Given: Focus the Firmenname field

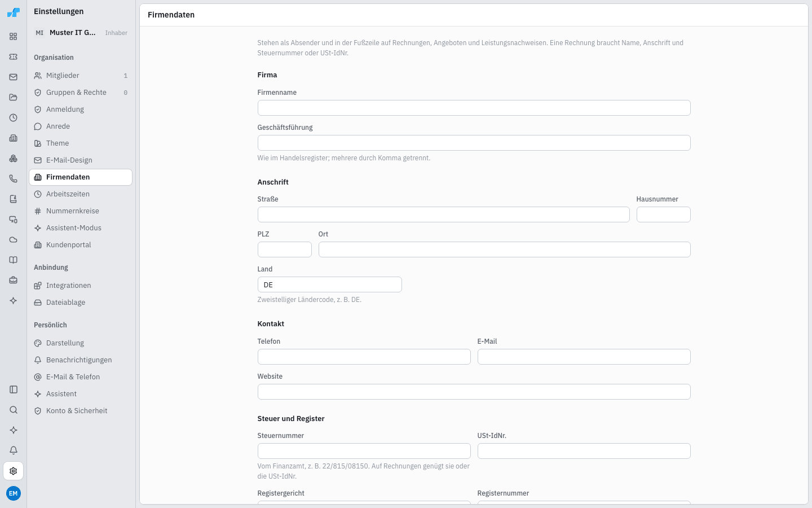Looking at the screenshot, I should (474, 108).
